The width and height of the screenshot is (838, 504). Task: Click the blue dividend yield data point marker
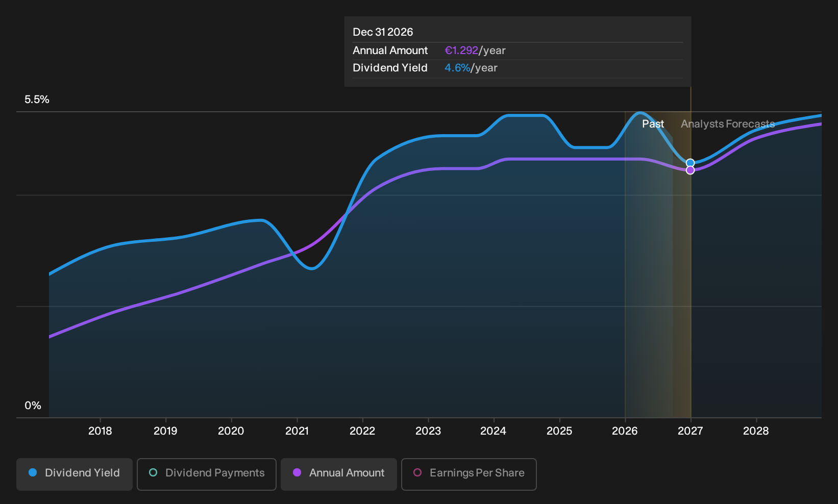pyautogui.click(x=690, y=163)
